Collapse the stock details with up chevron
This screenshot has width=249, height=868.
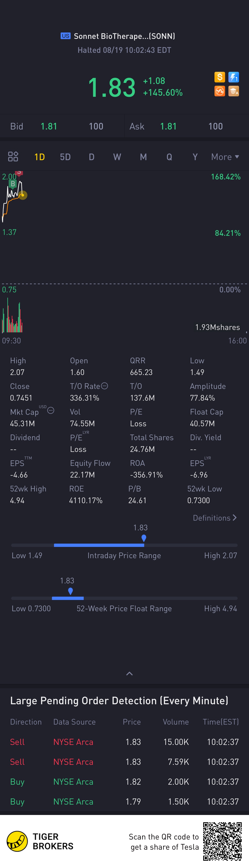tap(129, 674)
